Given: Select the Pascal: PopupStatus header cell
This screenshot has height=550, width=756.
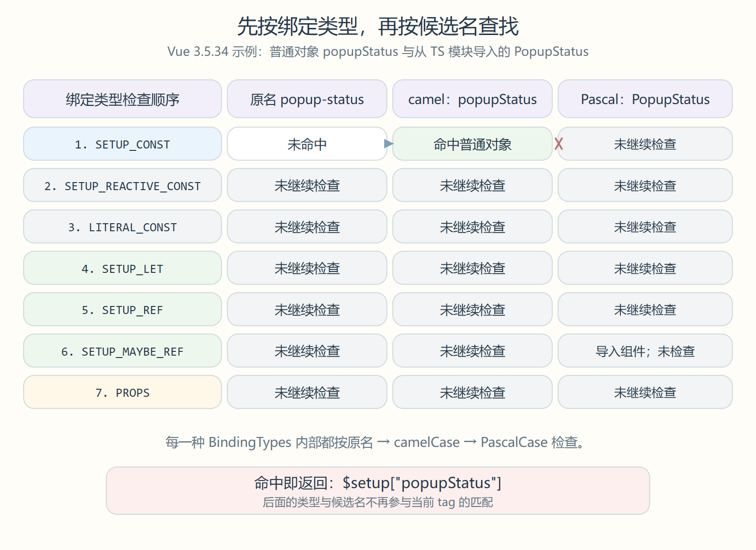Looking at the screenshot, I should pyautogui.click(x=645, y=99).
